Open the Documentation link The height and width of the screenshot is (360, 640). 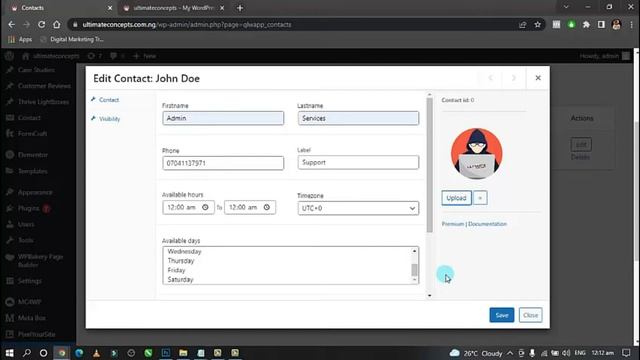click(487, 224)
